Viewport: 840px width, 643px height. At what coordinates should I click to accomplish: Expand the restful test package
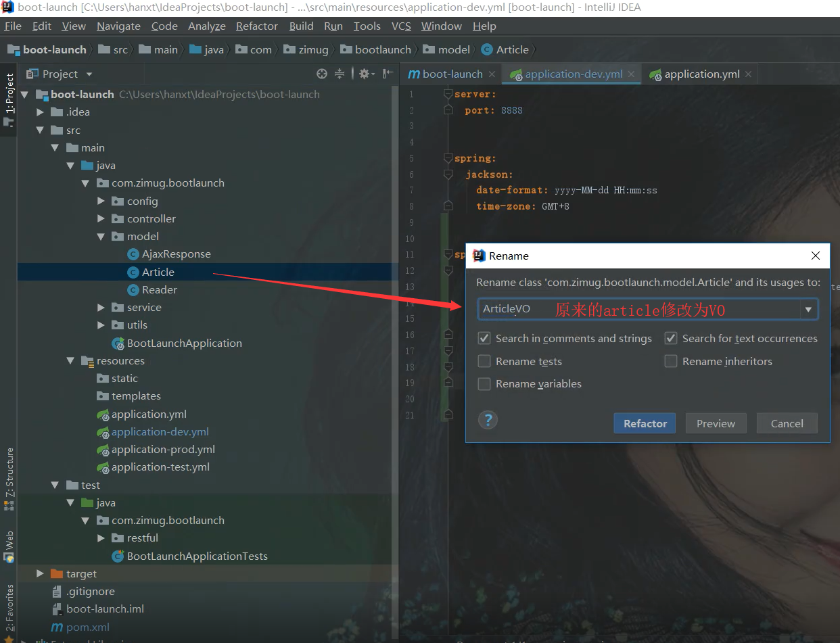click(101, 538)
